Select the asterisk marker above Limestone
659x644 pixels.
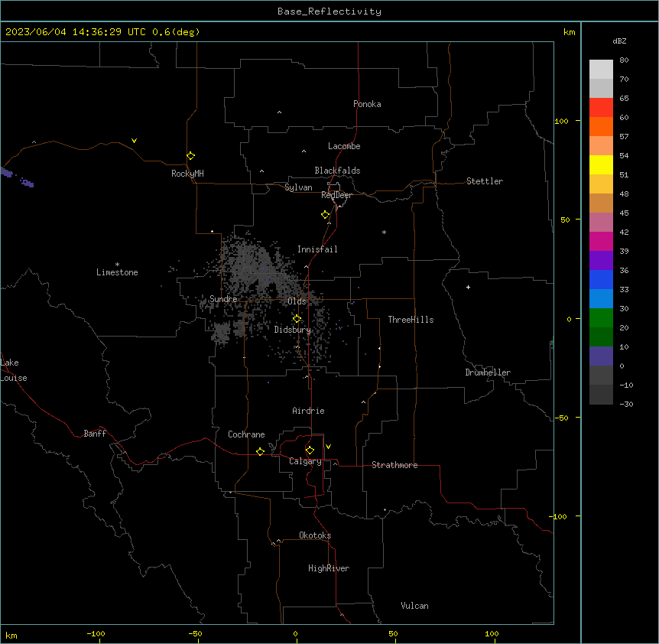pyautogui.click(x=117, y=265)
